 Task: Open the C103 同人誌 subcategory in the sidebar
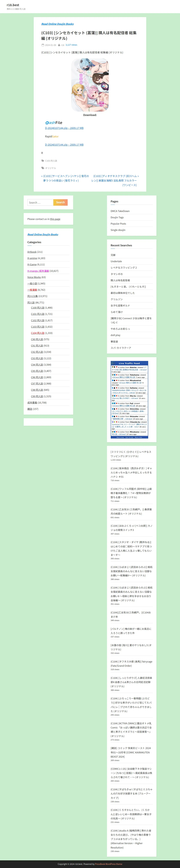pyautogui.click(x=38, y=327)
